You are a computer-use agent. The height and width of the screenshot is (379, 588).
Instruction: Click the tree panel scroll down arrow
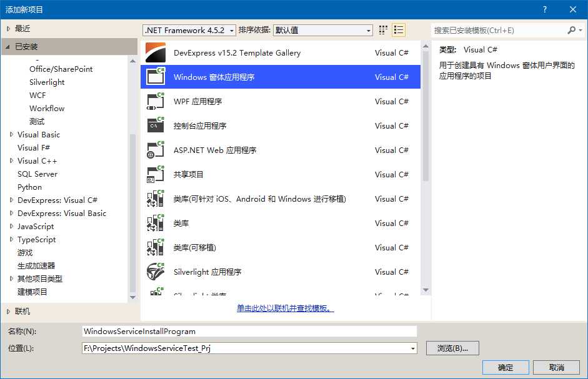pos(132,297)
